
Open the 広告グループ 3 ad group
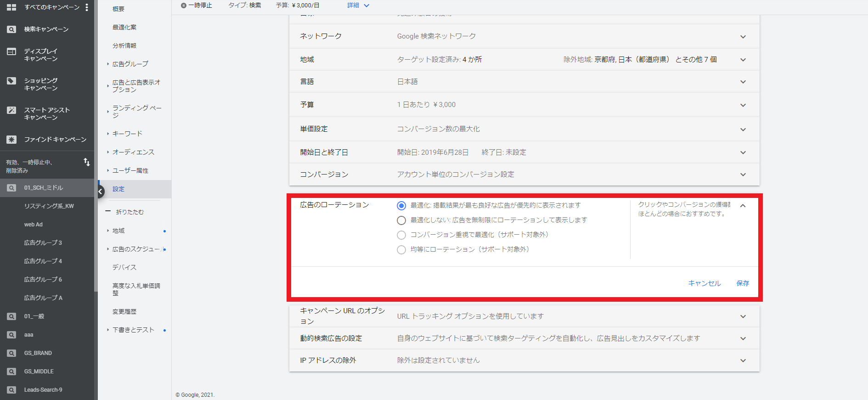click(43, 242)
